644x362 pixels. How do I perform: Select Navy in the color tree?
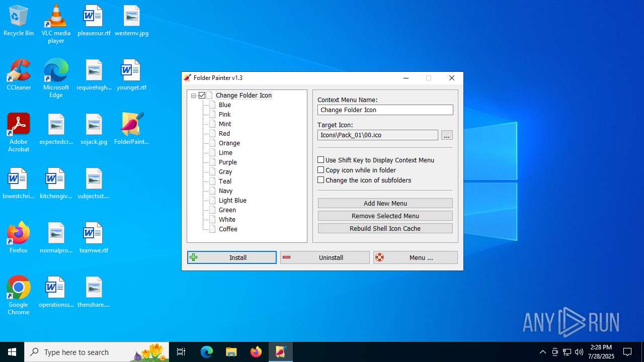(225, 191)
